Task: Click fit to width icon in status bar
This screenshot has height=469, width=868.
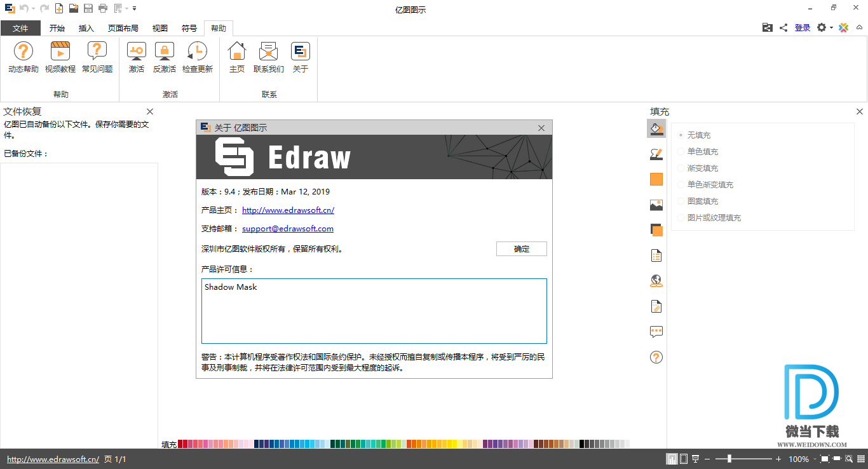Action: point(836,459)
